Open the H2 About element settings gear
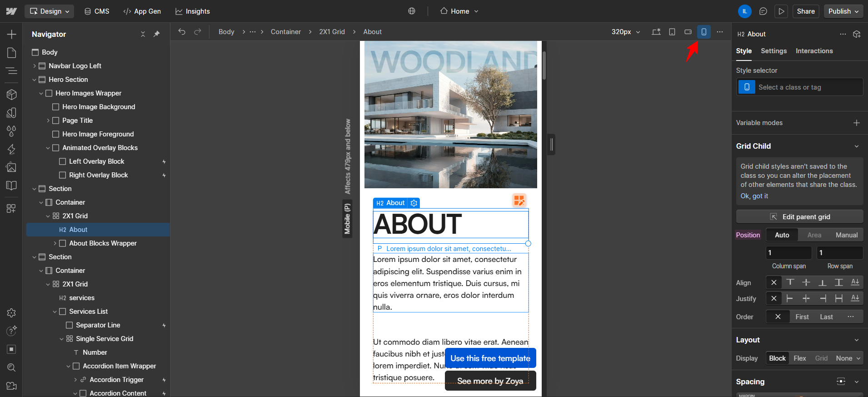Screen dimensions: 868x397 coord(414,203)
